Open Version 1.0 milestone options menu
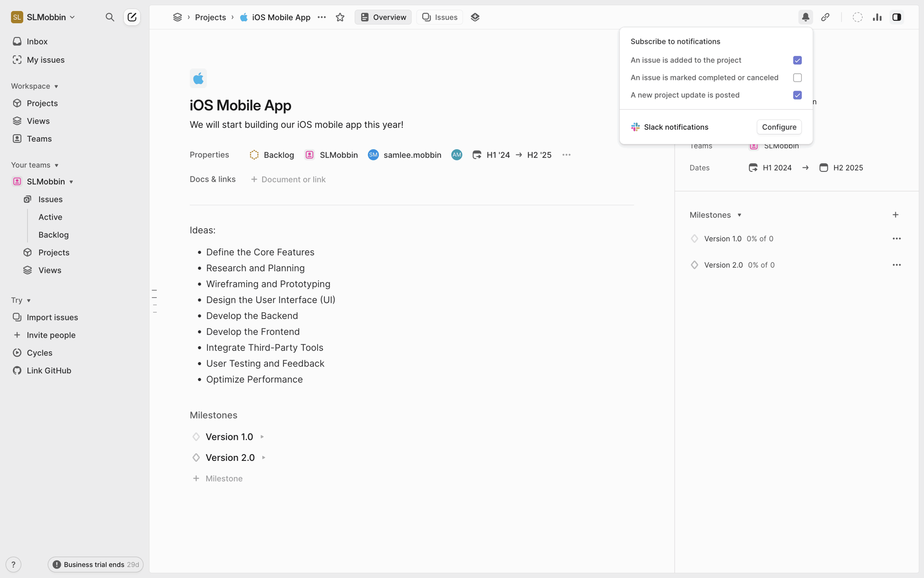This screenshot has width=924, height=578. coord(897,238)
